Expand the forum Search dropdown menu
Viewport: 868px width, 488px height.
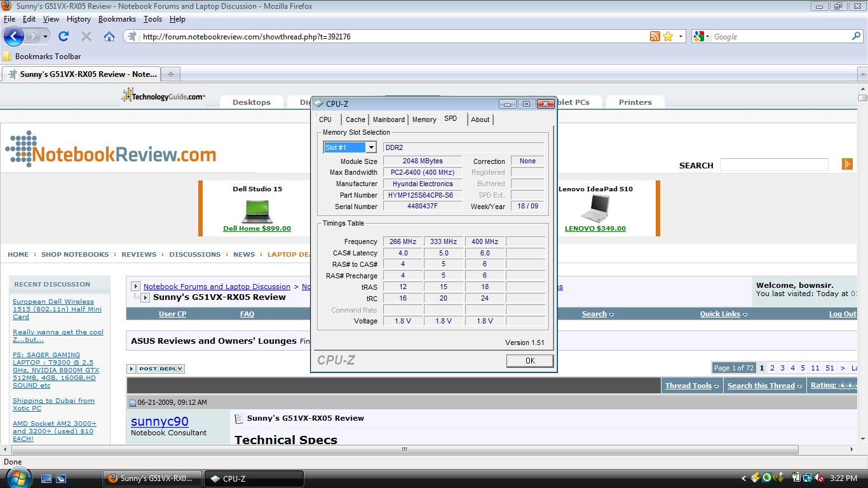click(598, 314)
